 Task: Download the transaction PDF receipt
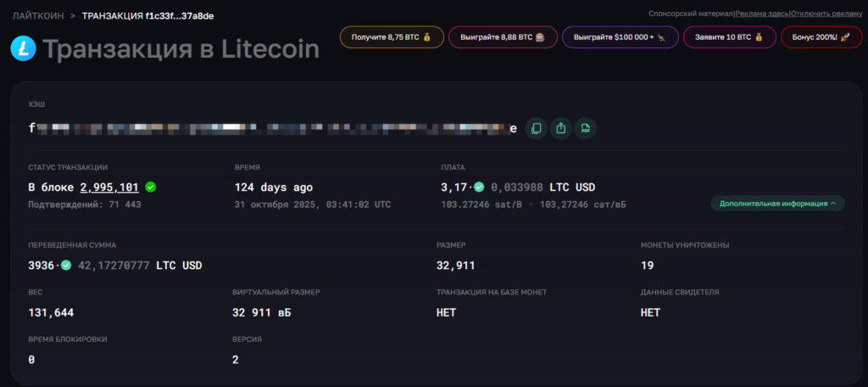pos(585,128)
